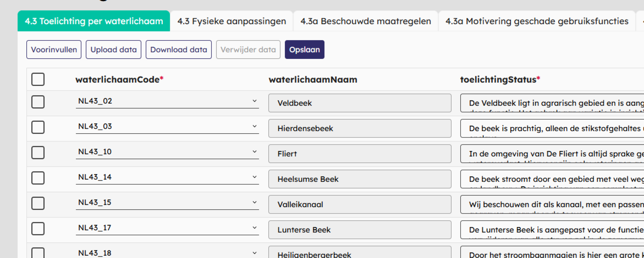Viewport: 644px width, 258px height.
Task: Click Download data button
Action: [x=178, y=50]
